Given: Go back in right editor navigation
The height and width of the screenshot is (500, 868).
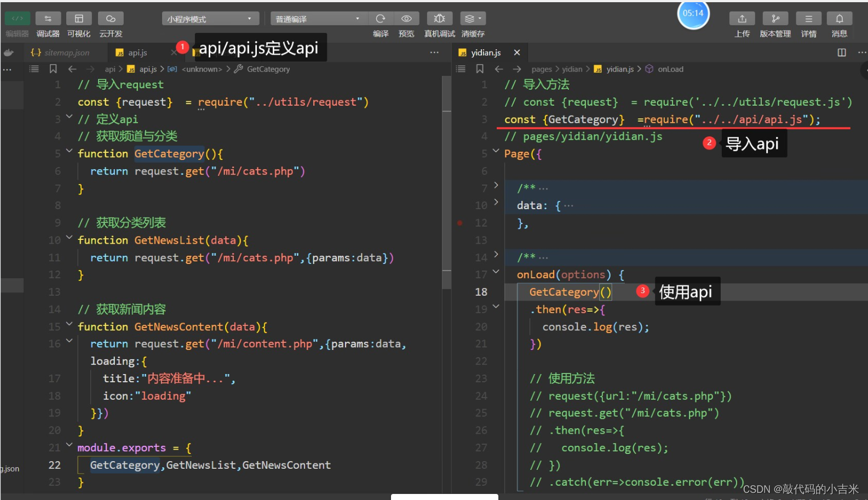Looking at the screenshot, I should tap(499, 69).
